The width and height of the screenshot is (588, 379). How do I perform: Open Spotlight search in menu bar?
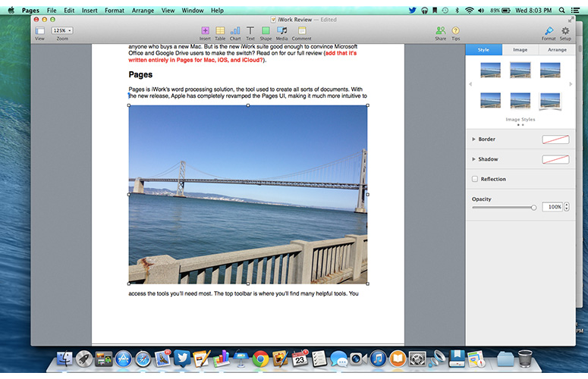coord(561,10)
